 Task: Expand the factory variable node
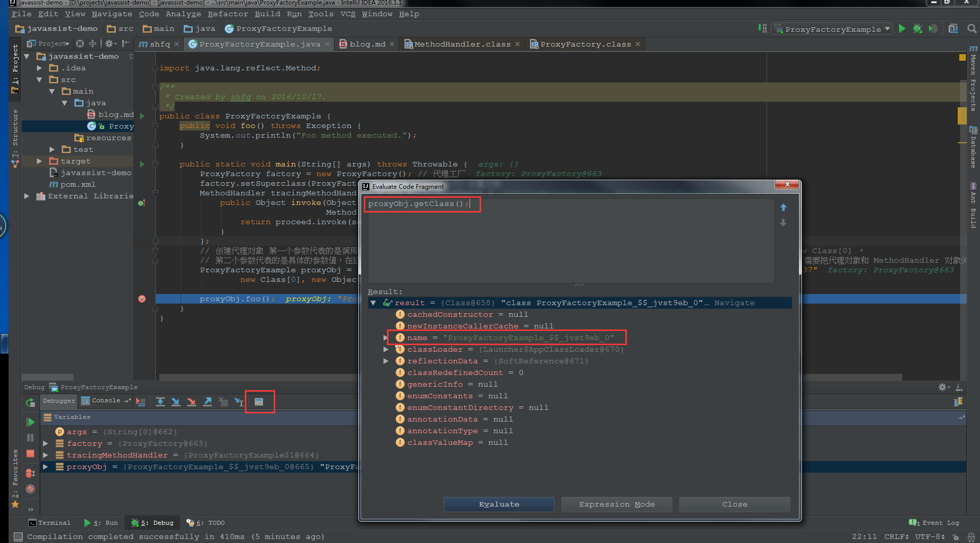coord(46,444)
